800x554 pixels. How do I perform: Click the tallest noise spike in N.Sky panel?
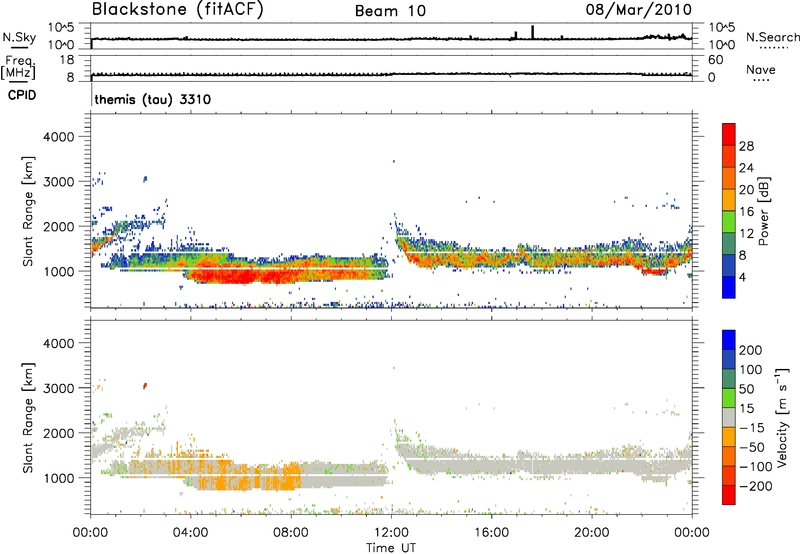click(533, 32)
